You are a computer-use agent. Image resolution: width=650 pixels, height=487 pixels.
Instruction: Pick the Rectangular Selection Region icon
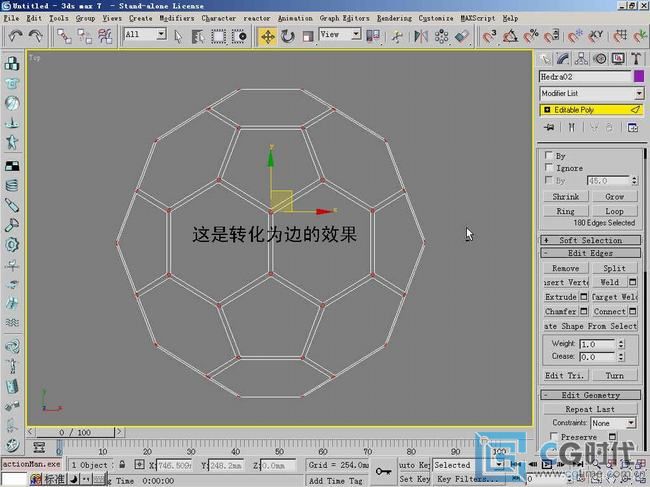218,36
